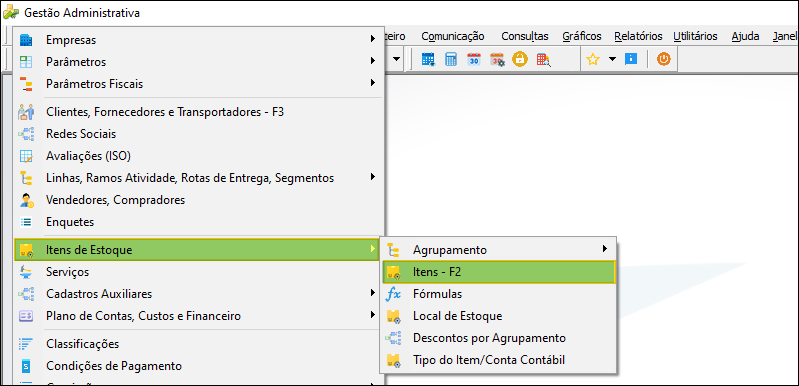Choose Enquetes menu entry
The width and height of the screenshot is (799, 386).
click(x=197, y=222)
